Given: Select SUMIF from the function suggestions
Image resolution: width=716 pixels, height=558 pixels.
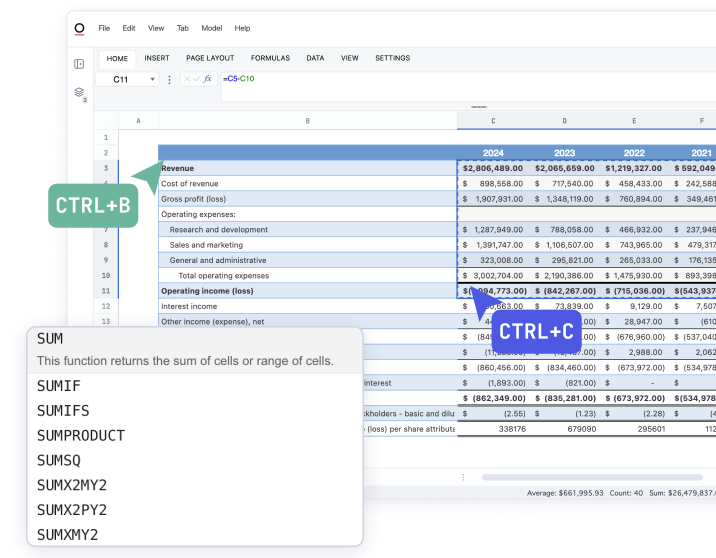Looking at the screenshot, I should click(x=59, y=387).
